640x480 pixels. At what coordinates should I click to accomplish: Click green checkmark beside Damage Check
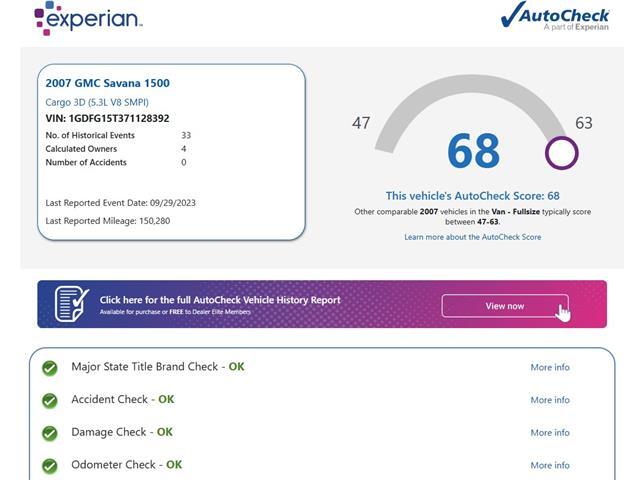tap(50, 433)
